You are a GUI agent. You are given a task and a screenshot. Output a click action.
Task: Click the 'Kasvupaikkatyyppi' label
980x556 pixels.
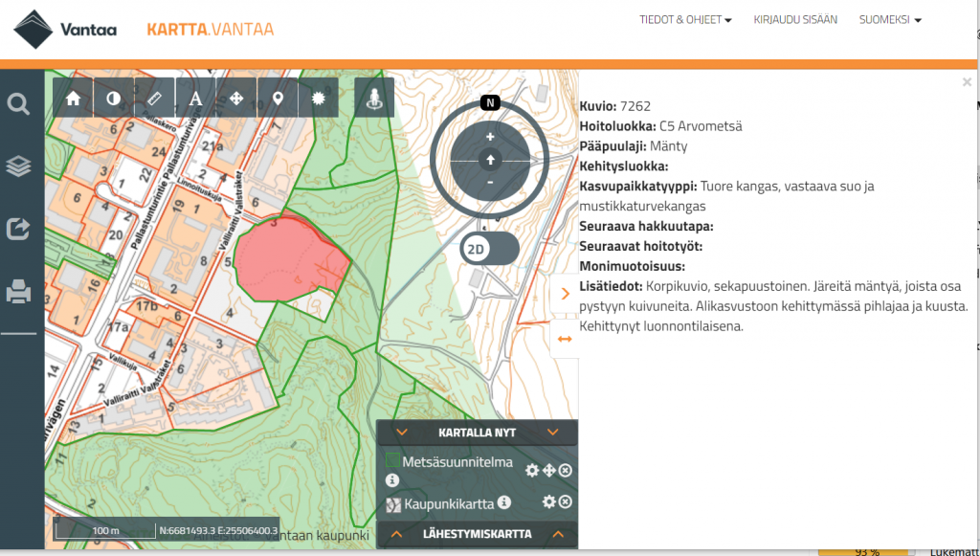point(638,187)
